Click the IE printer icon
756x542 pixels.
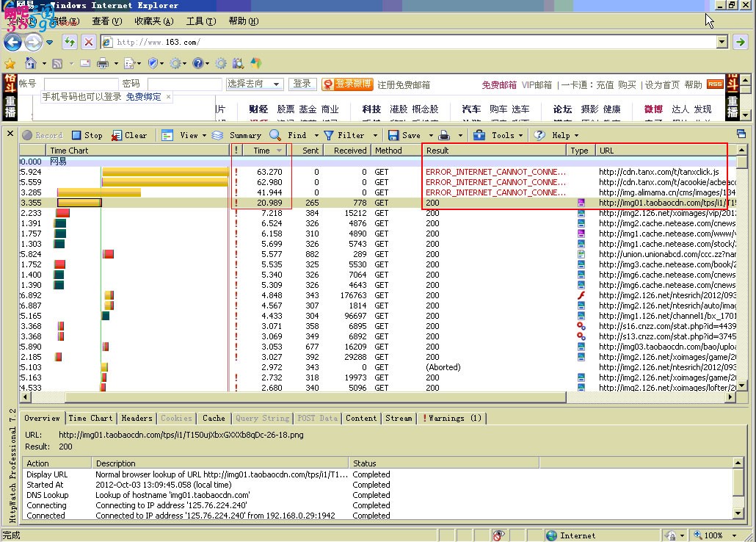(x=103, y=63)
